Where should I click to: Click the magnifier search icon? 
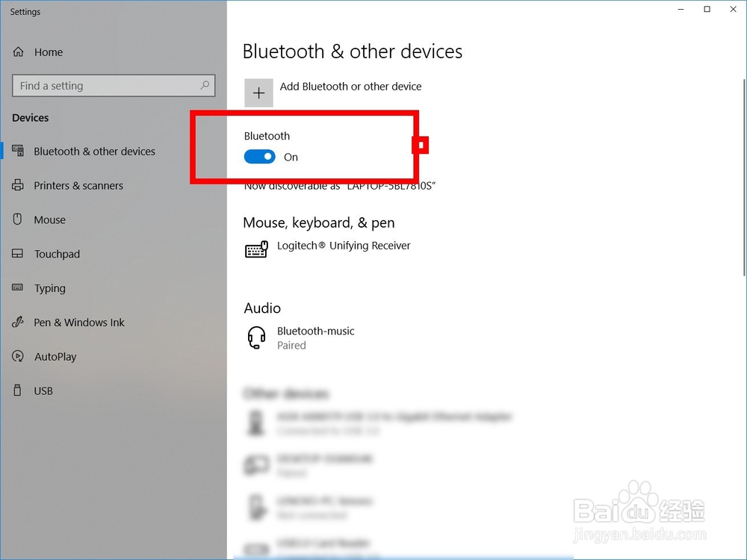tap(205, 85)
